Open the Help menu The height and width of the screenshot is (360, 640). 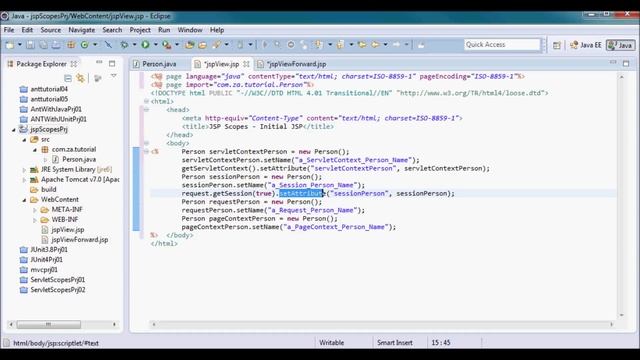217,30
